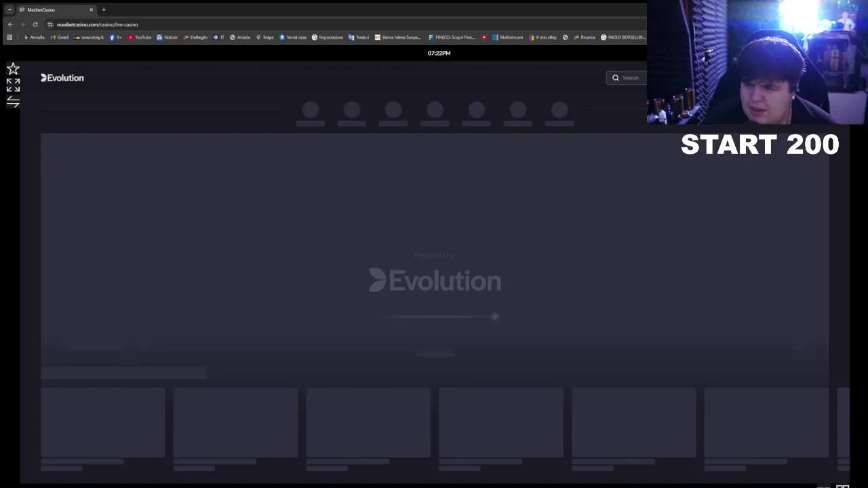This screenshot has width=868, height=488.
Task: Open the Multistream bookmark
Action: [508, 37]
